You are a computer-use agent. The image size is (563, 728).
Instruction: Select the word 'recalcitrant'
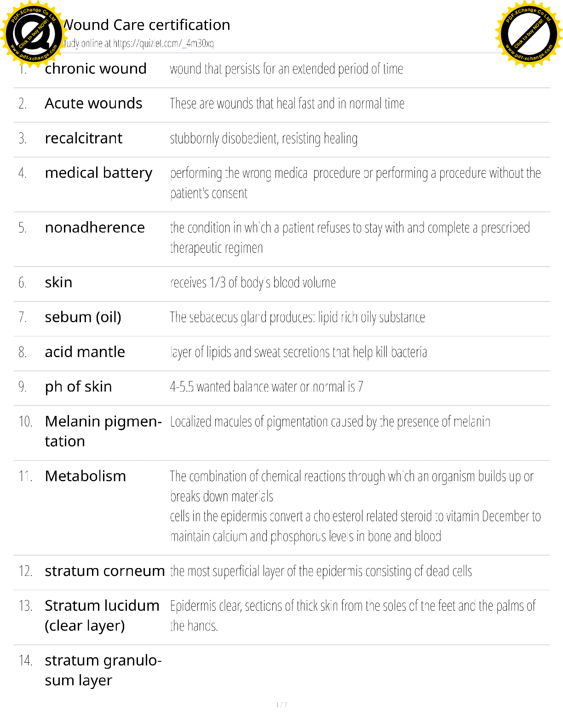click(x=84, y=138)
